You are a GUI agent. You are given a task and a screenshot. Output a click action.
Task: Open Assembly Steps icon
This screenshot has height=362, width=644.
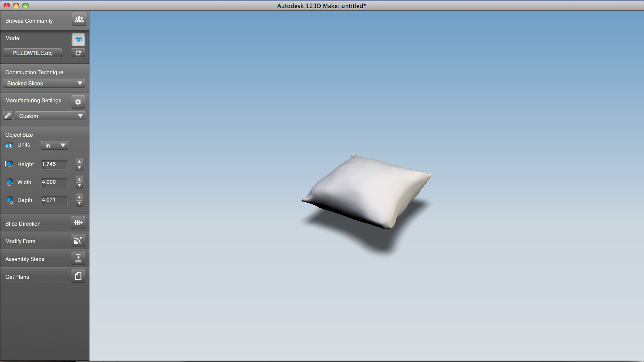pos(78,258)
